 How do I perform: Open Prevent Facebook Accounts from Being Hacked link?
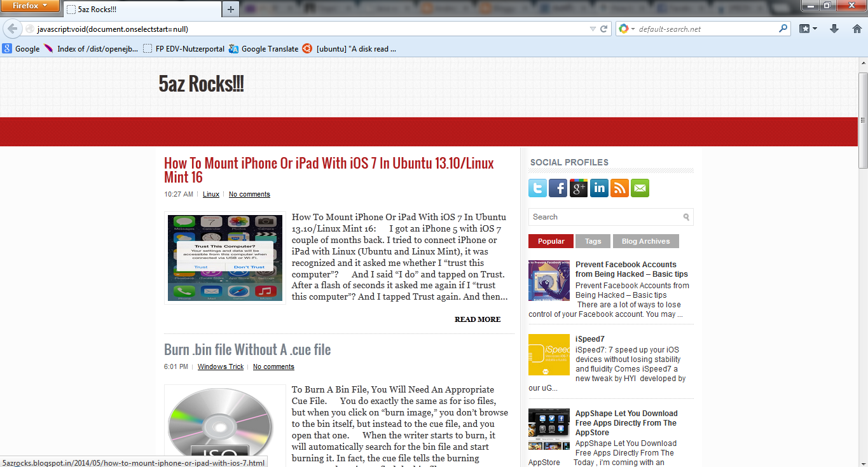tap(631, 269)
